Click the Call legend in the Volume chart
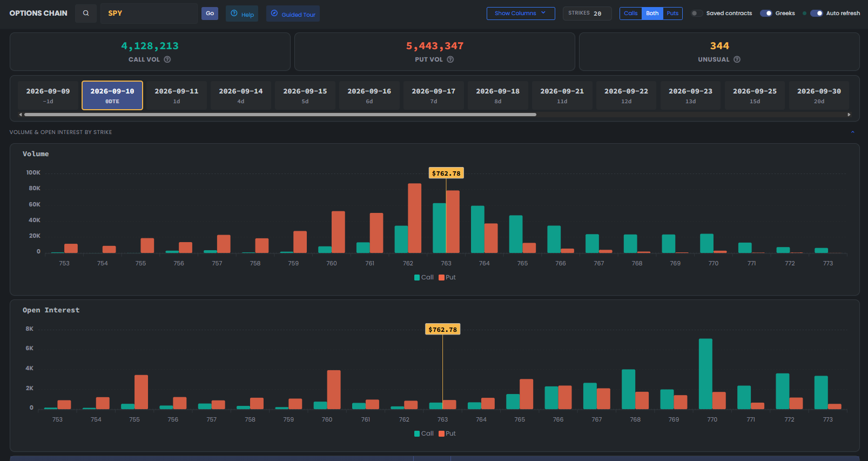Viewport: 868px width, 461px height. pyautogui.click(x=424, y=277)
